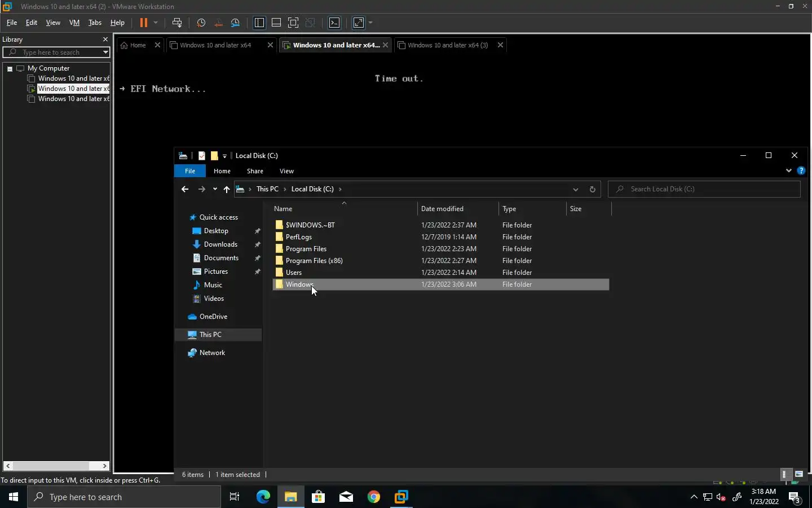Open the Share ribbon tab

point(255,171)
